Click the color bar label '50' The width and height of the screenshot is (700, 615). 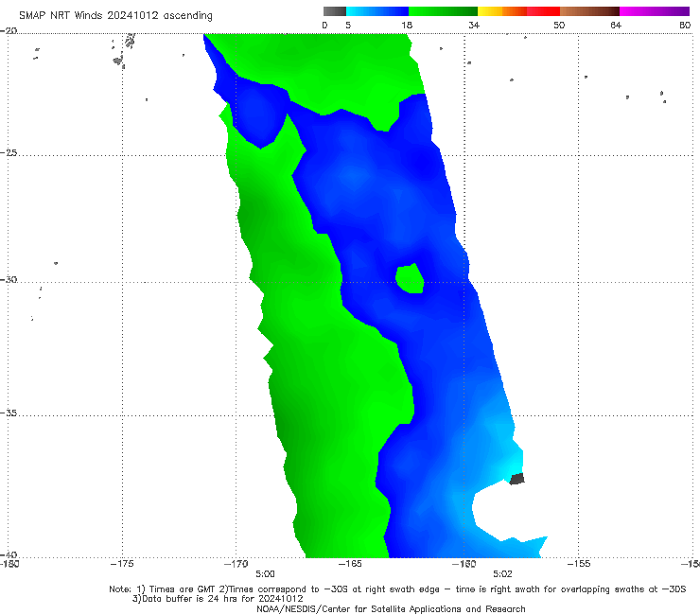click(x=559, y=25)
